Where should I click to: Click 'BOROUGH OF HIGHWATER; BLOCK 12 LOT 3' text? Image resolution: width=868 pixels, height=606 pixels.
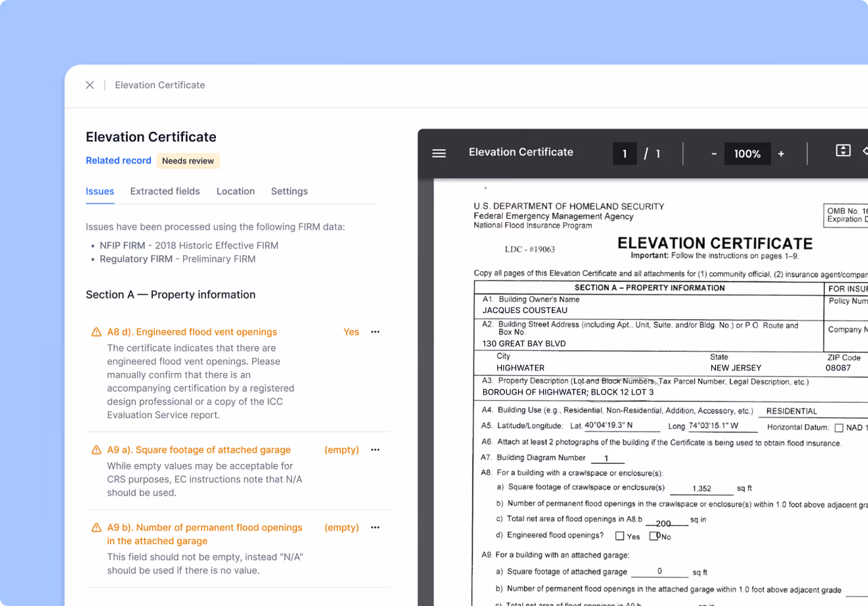(x=568, y=392)
